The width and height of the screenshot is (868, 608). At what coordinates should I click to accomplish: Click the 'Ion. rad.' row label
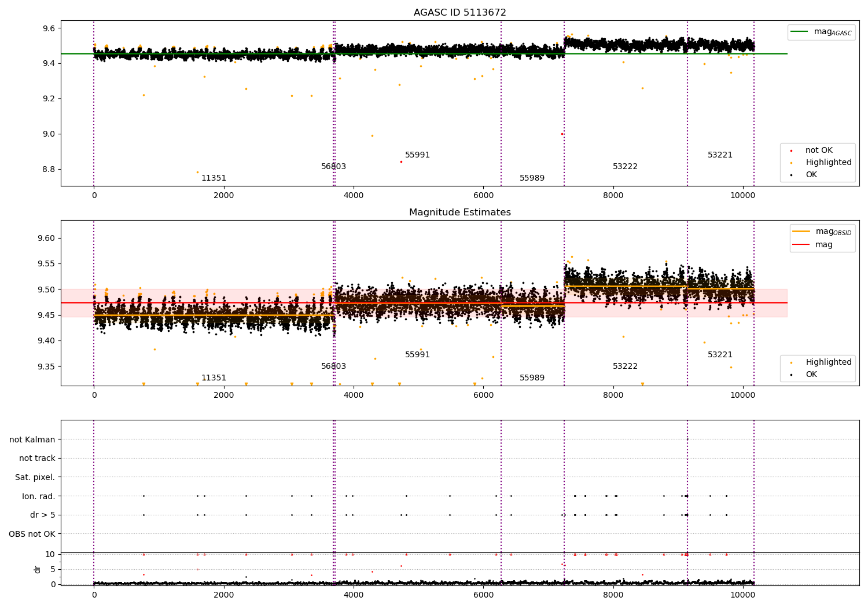(x=39, y=496)
